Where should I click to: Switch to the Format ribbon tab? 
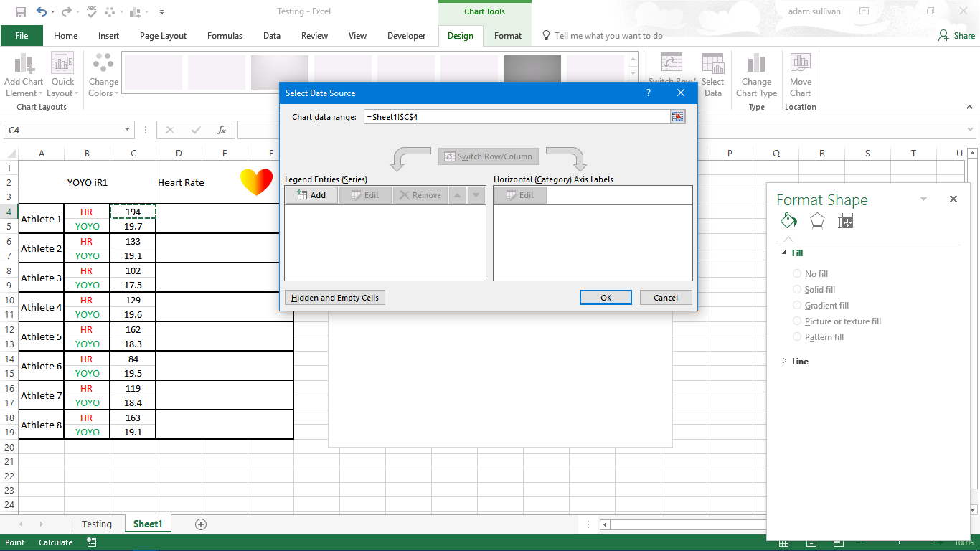[507, 35]
